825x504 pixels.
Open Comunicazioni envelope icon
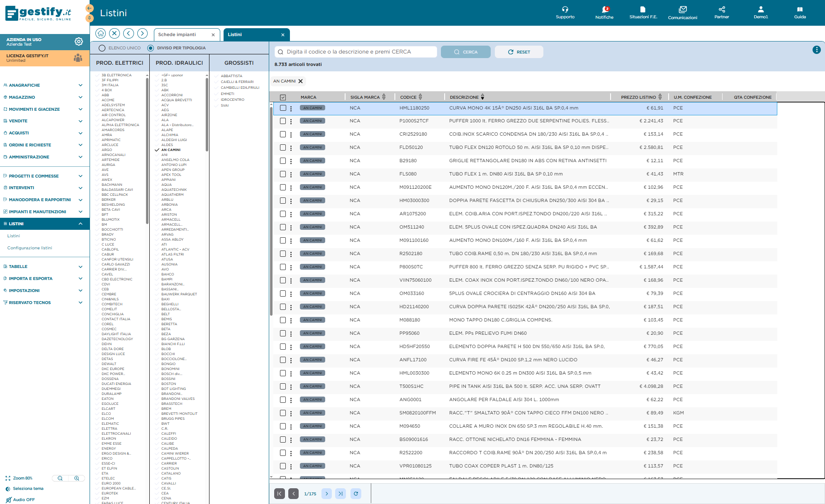[683, 10]
